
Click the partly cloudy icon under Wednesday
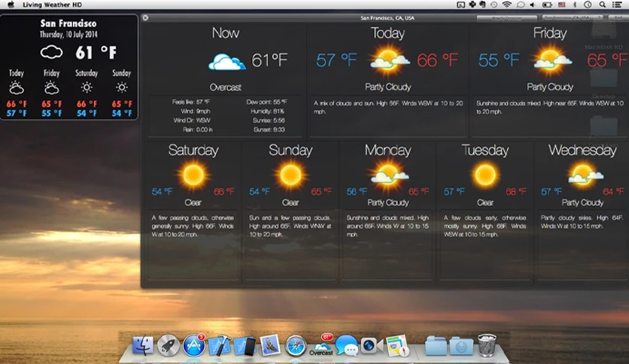tap(584, 174)
